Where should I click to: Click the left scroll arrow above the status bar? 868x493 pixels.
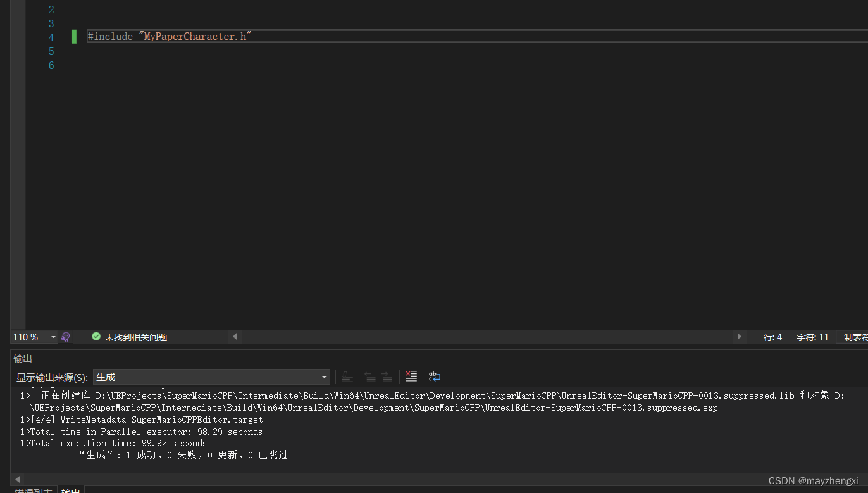(x=235, y=337)
